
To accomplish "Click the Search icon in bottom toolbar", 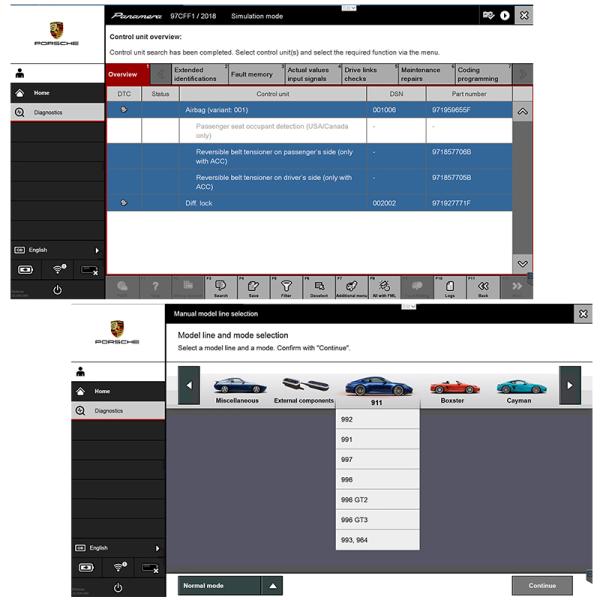I will [x=220, y=287].
